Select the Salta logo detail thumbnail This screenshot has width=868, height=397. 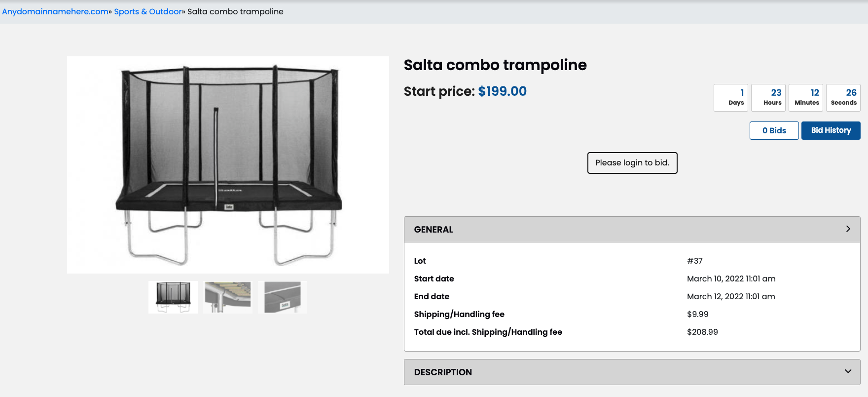pos(282,297)
